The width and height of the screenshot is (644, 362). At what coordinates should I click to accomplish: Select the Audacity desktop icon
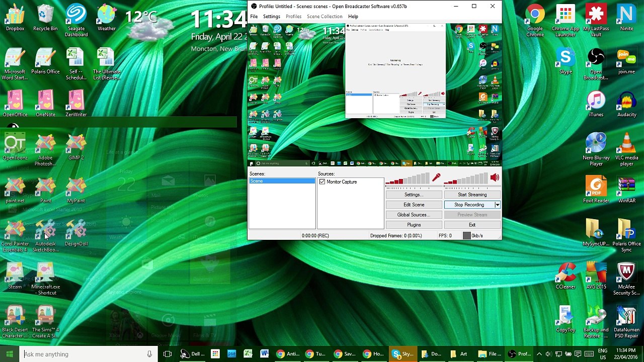point(626,104)
